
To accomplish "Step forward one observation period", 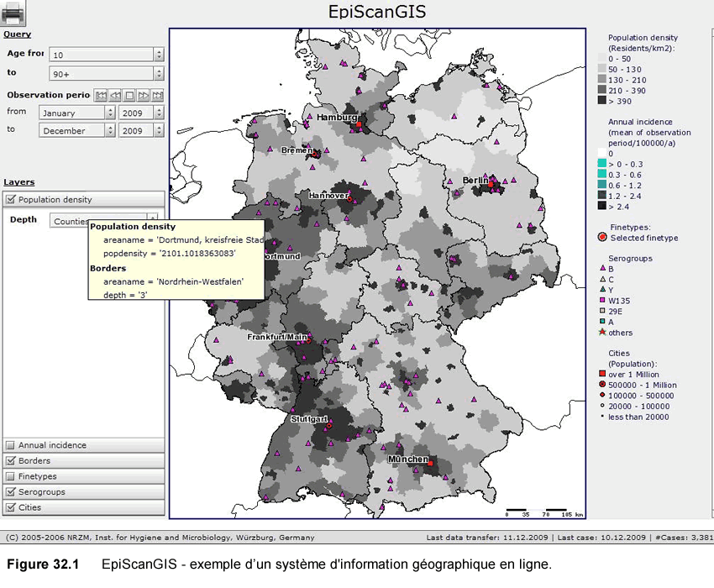I will coord(144,95).
